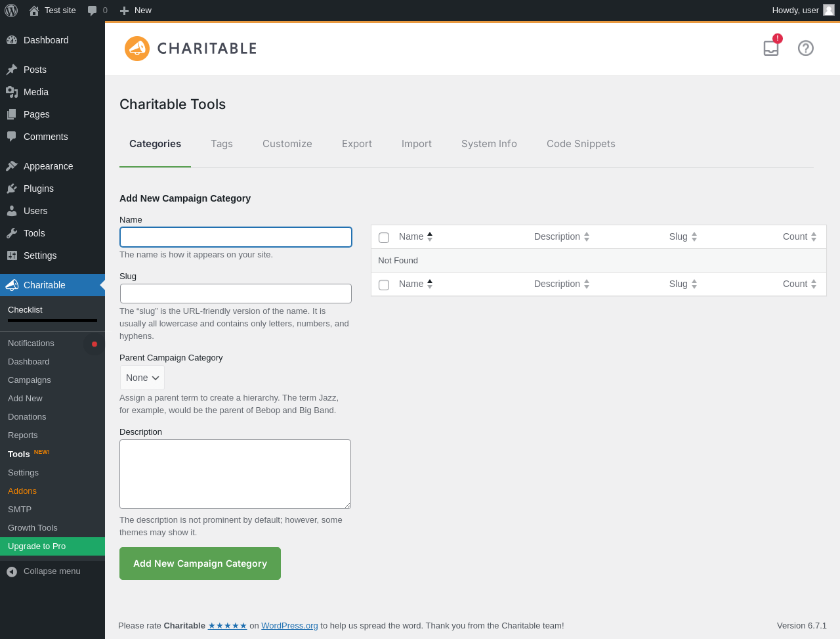Image resolution: width=840 pixels, height=639 pixels.
Task: Click the Settings sliders icon in the sidebar
Action: point(12,255)
